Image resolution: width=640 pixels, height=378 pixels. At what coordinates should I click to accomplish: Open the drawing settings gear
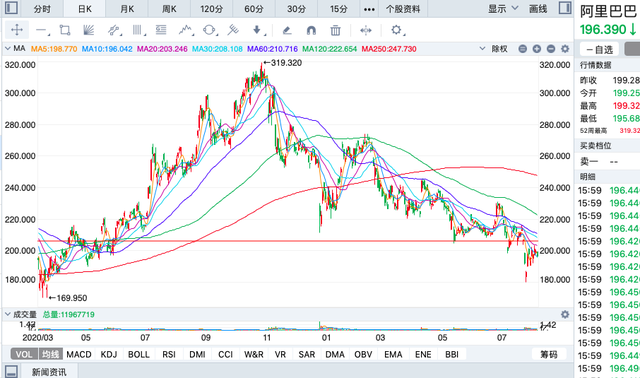pos(396,30)
